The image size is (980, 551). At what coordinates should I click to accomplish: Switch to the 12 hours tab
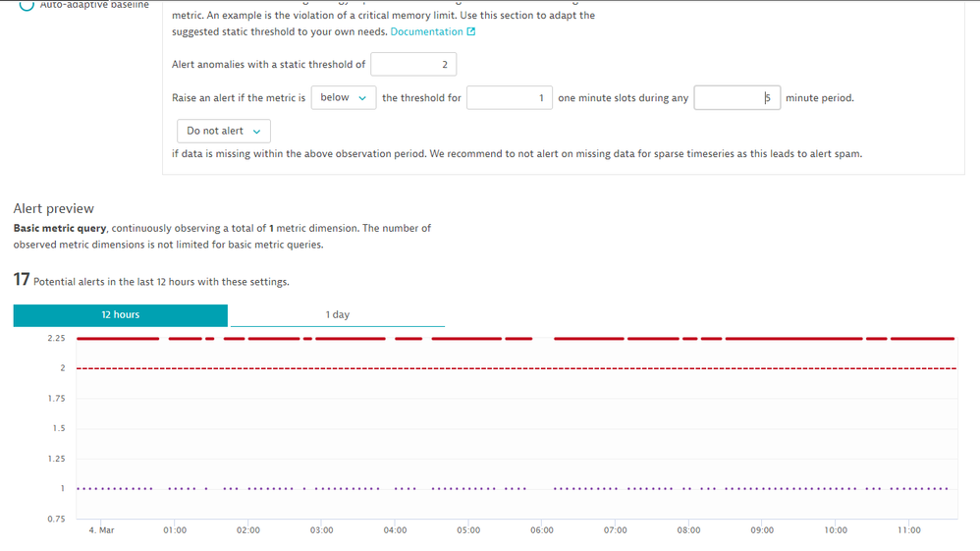pos(121,315)
